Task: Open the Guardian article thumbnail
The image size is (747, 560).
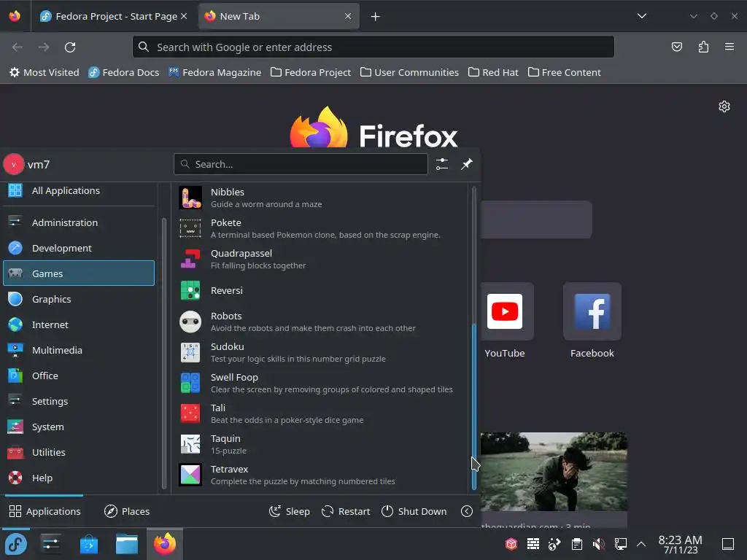Action: [x=554, y=472]
